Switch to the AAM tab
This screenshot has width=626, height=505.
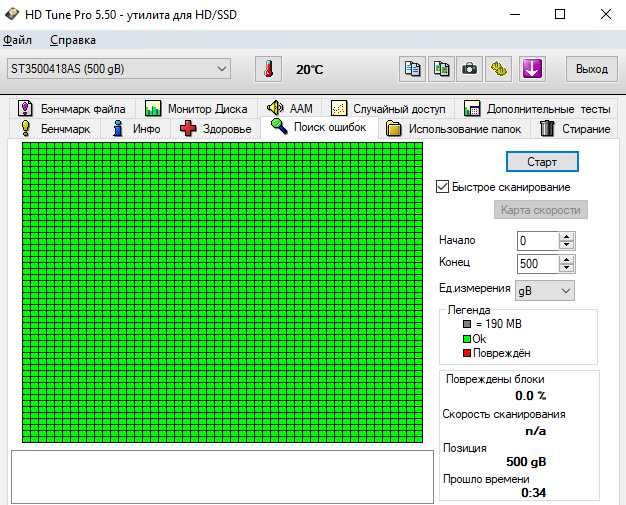click(x=290, y=108)
